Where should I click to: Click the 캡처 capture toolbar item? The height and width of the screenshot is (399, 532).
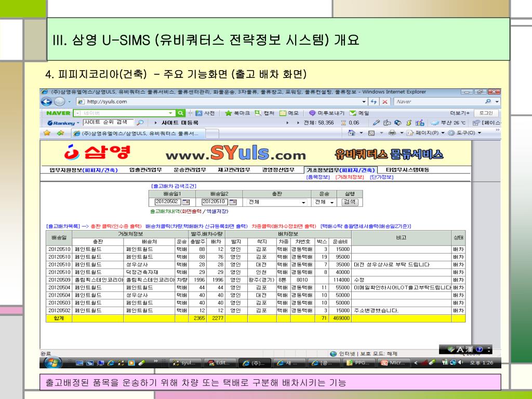click(264, 113)
